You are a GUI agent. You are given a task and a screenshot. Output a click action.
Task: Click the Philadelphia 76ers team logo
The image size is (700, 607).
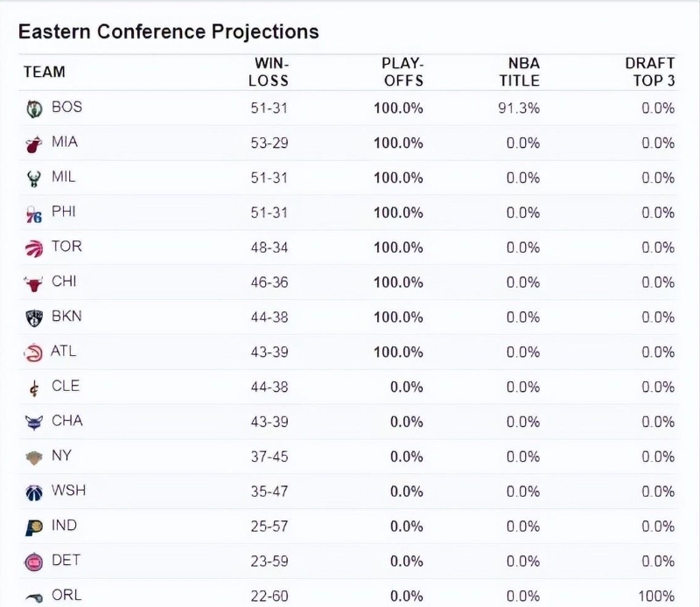[34, 213]
